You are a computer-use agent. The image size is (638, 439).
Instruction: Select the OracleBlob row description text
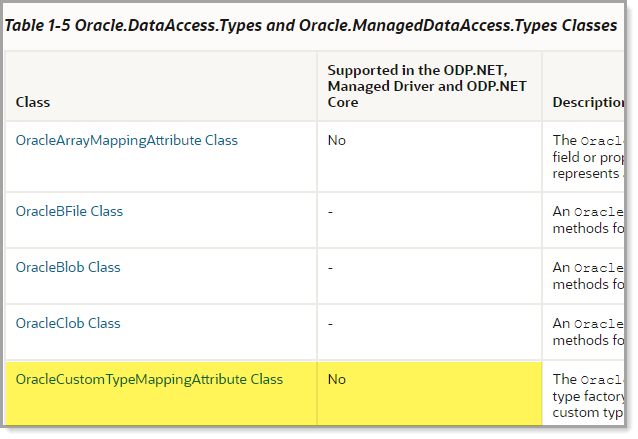click(x=588, y=276)
